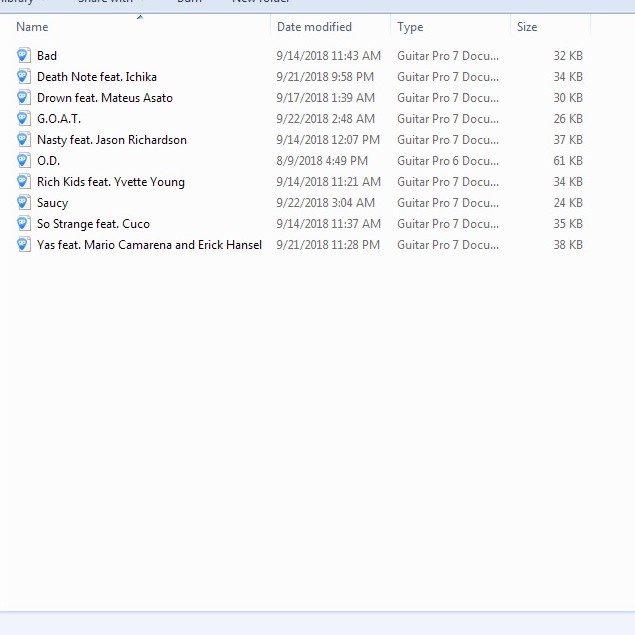This screenshot has width=635, height=635.
Task: Click empty space below the file list
Action: click(x=300, y=420)
